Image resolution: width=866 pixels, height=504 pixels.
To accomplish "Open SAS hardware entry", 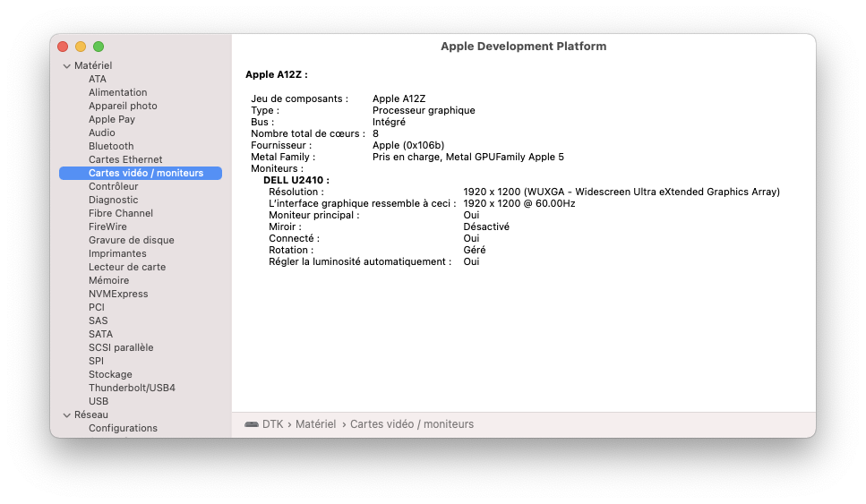I will (98, 320).
